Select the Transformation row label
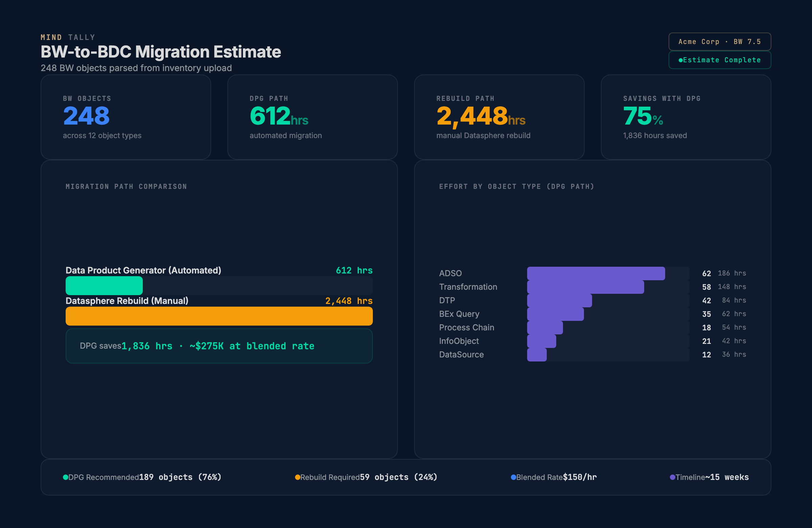 point(468,287)
